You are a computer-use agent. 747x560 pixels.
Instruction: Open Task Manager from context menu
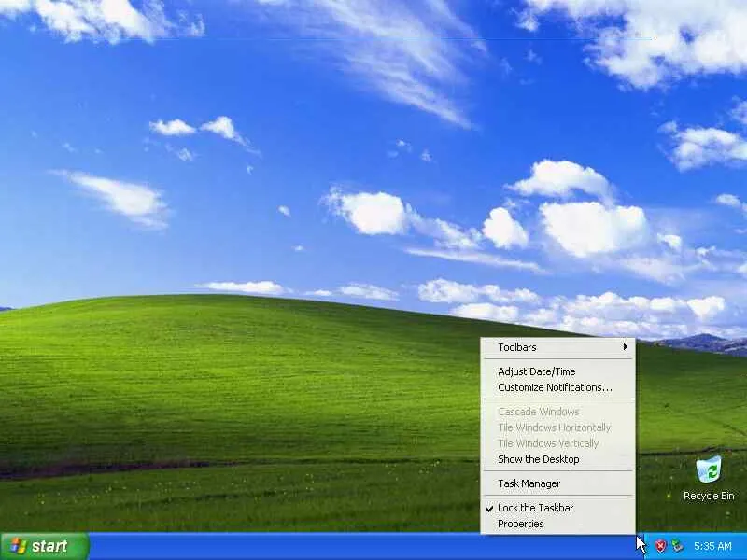[558, 483]
